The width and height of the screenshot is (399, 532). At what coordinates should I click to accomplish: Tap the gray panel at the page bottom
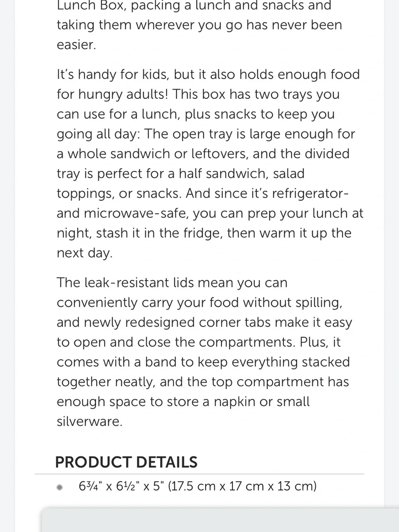(x=220, y=520)
